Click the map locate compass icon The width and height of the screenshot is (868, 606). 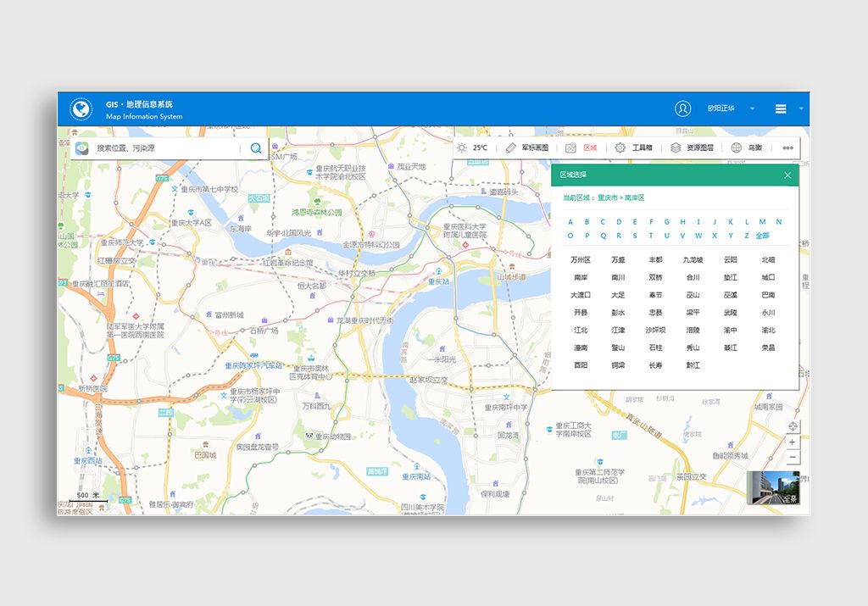pyautogui.click(x=793, y=426)
